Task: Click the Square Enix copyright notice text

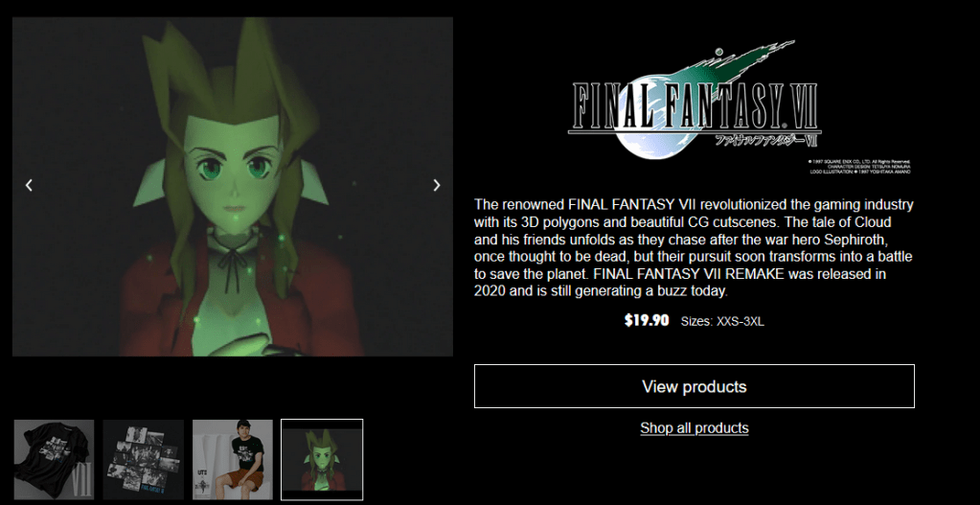Action: (858, 166)
